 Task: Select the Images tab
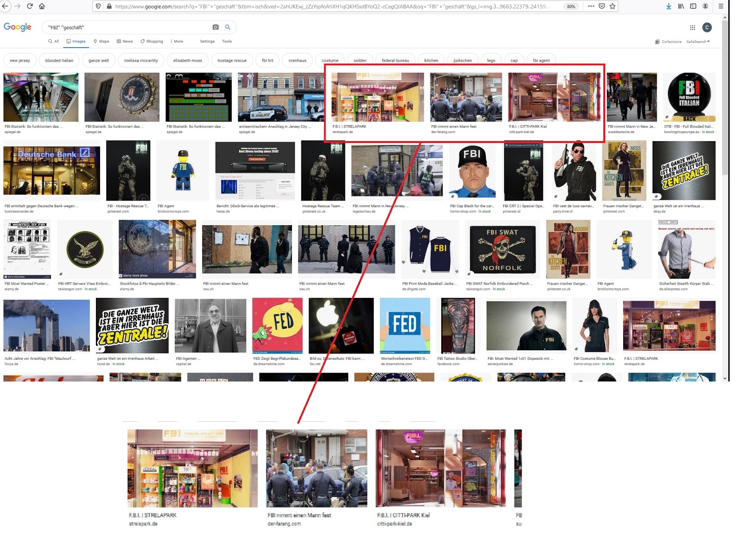[76, 41]
